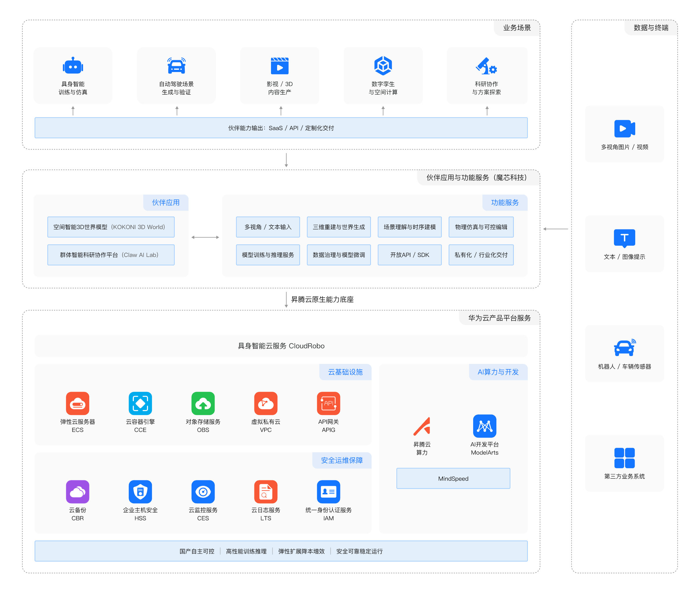Click the 云监控服务 CES eye icon

(x=203, y=491)
